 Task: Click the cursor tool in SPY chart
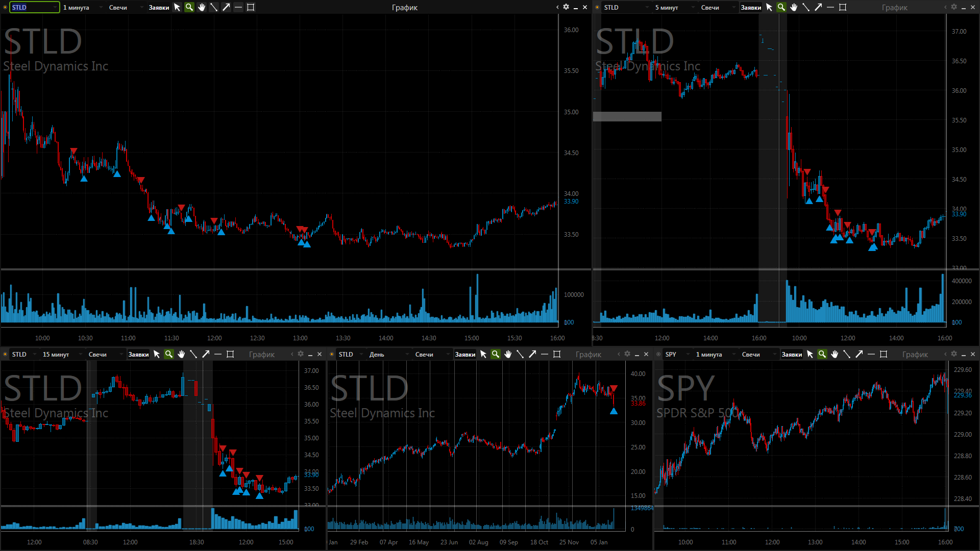pyautogui.click(x=810, y=354)
